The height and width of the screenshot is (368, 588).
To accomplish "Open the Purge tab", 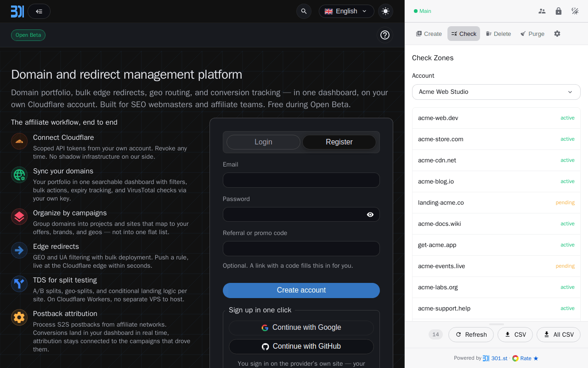I will 532,34.
